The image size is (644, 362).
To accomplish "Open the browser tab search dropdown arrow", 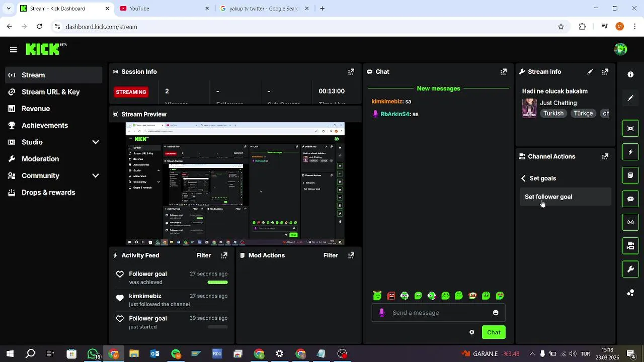I will [9, 9].
